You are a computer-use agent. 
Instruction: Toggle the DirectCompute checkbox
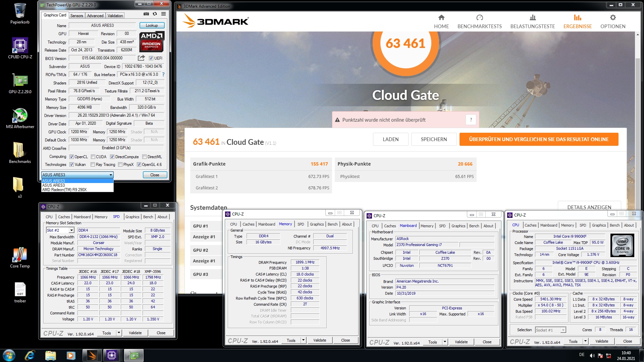pyautogui.click(x=112, y=157)
